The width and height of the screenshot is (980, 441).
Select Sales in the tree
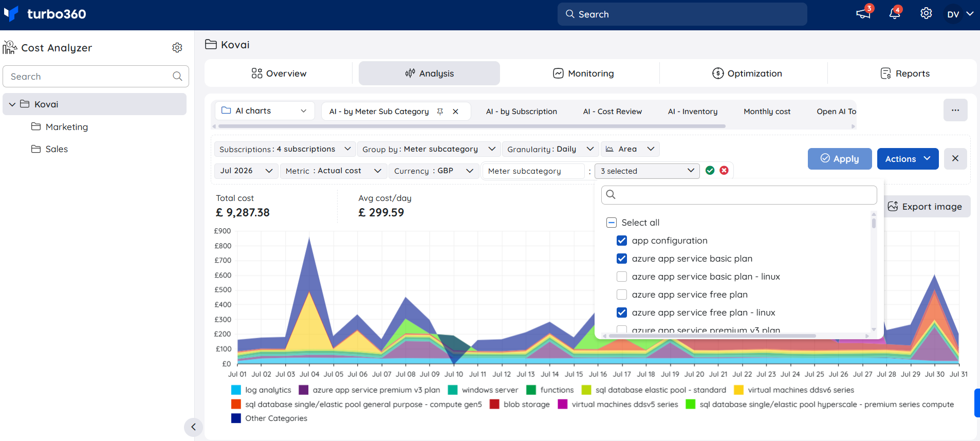point(57,149)
